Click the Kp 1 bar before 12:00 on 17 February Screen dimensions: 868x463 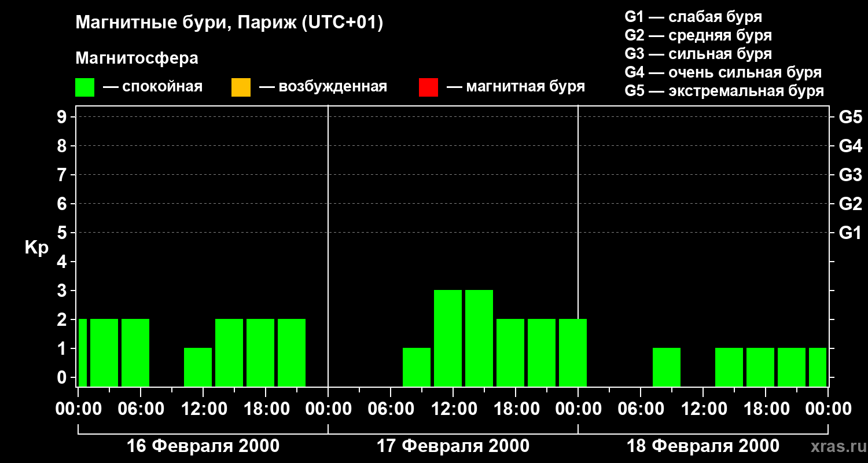click(417, 367)
